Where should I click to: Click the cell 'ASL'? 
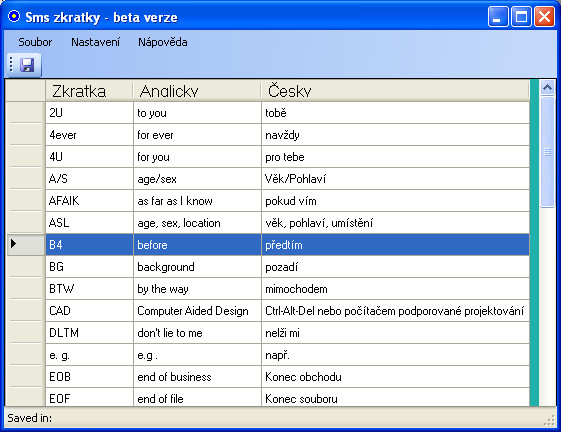click(x=89, y=223)
